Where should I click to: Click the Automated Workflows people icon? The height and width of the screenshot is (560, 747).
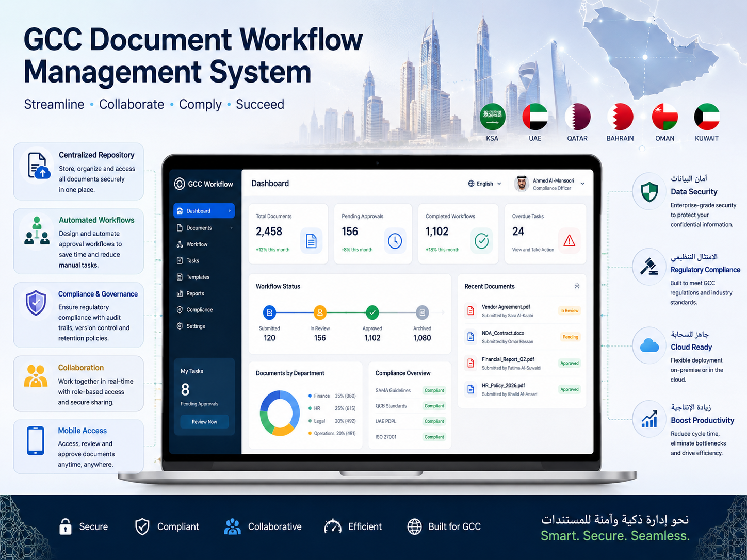[37, 230]
